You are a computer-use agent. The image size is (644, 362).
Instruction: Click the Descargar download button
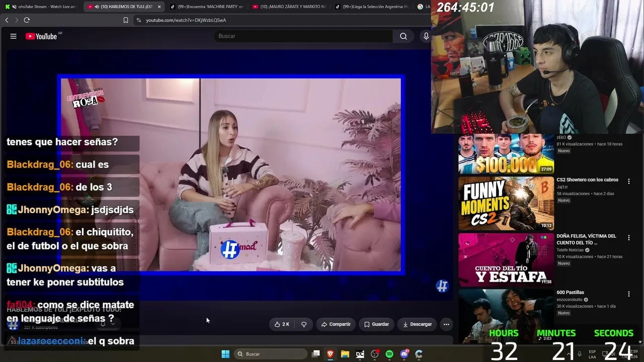coord(417,324)
